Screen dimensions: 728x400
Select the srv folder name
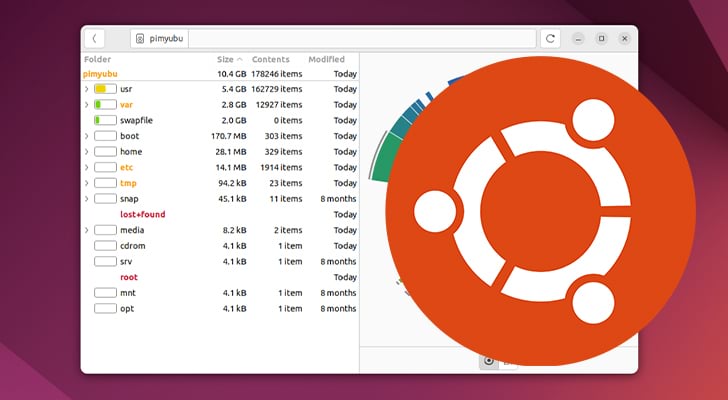126,262
